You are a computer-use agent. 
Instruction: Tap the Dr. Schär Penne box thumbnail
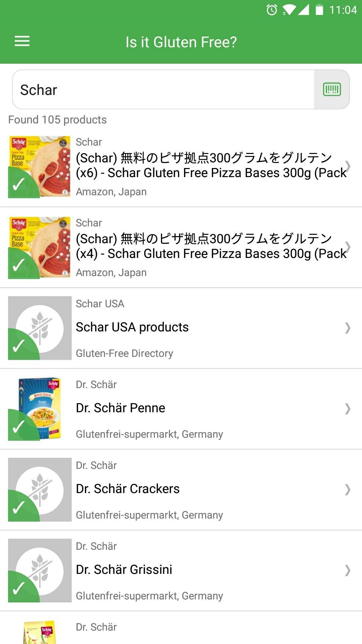[x=40, y=409]
